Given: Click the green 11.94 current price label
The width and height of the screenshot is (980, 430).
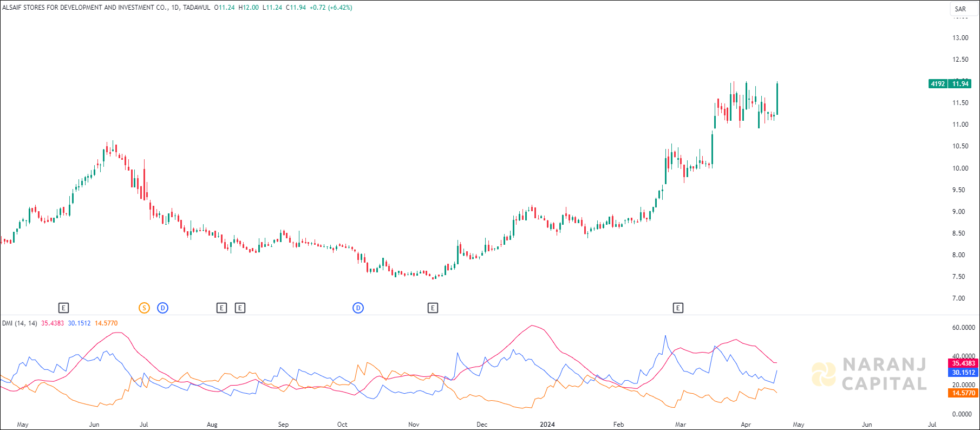Looking at the screenshot, I should 961,84.
